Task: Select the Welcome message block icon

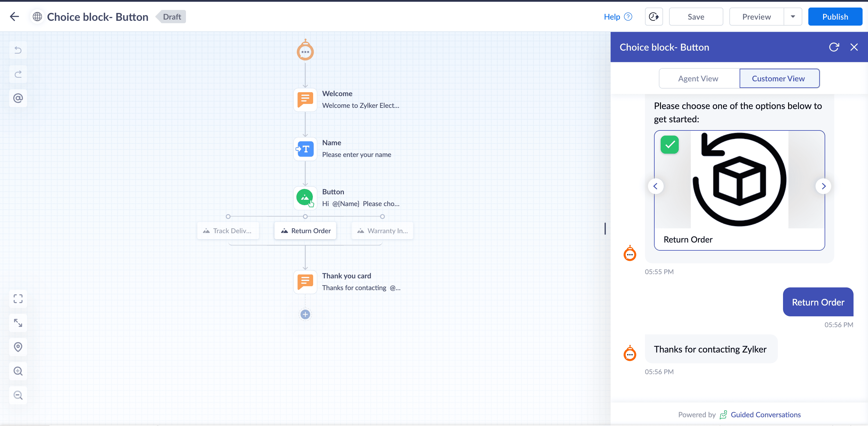Action: click(305, 100)
